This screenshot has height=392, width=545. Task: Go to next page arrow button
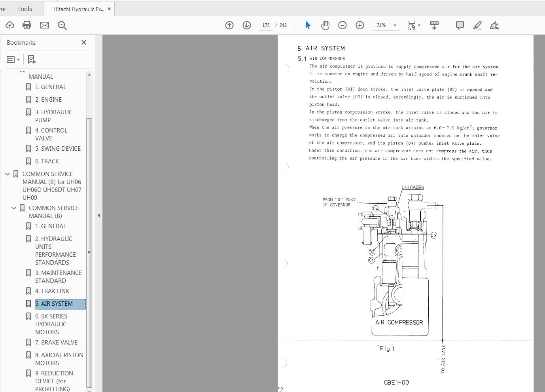coord(247,25)
